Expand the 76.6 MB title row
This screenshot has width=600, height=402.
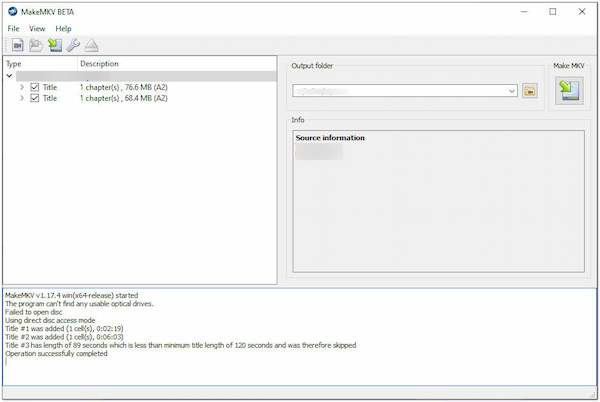pyautogui.click(x=22, y=87)
